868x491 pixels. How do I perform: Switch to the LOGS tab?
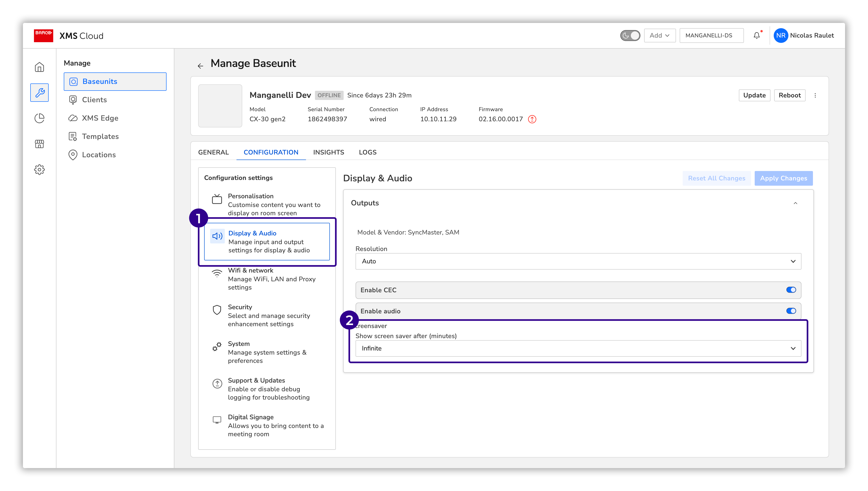coord(367,152)
